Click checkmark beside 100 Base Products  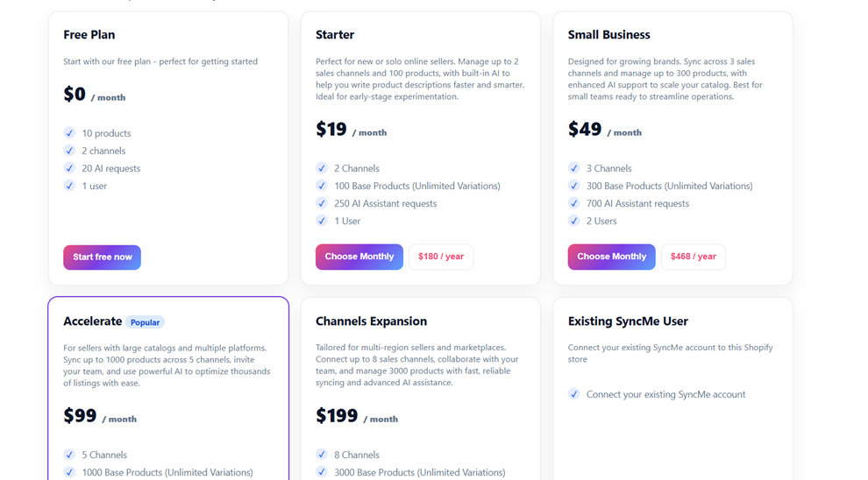coord(322,186)
